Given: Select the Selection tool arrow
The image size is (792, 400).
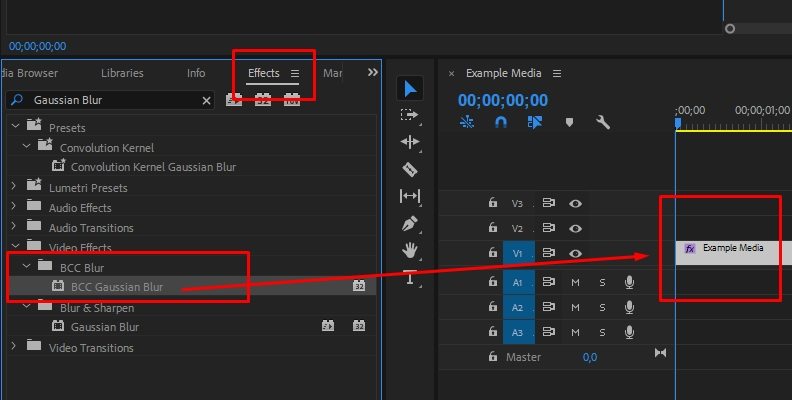Looking at the screenshot, I should (410, 89).
